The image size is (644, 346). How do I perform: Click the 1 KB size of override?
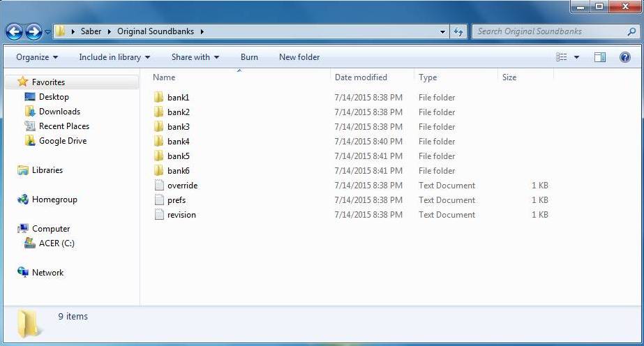[539, 186]
